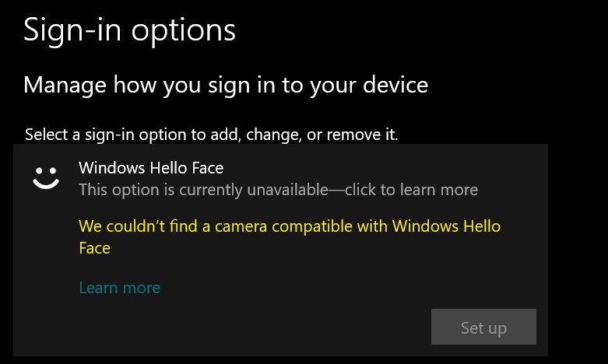The image size is (608, 364).
Task: Click the greyed-out Set up button
Action: tap(483, 327)
